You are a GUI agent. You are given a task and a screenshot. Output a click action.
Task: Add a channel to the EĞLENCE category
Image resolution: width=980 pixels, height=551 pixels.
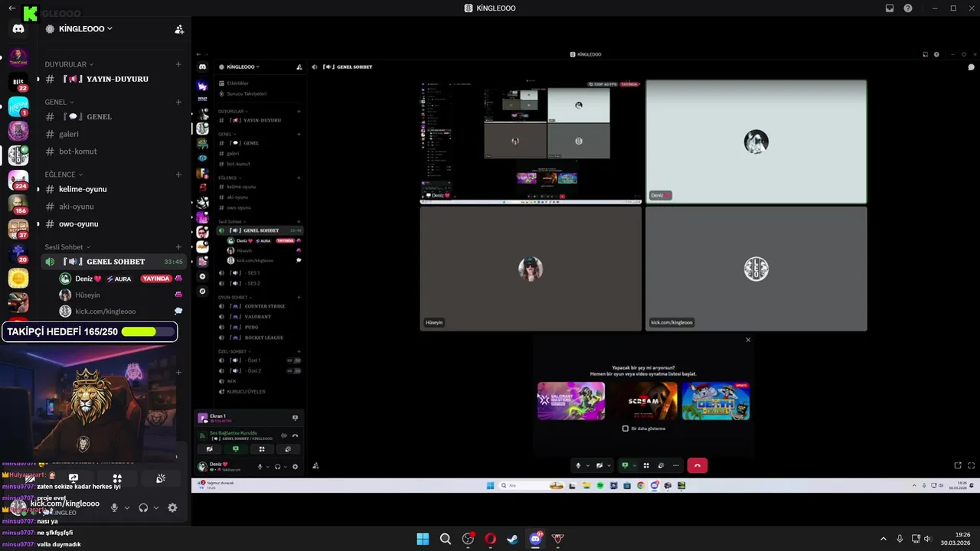(x=178, y=174)
